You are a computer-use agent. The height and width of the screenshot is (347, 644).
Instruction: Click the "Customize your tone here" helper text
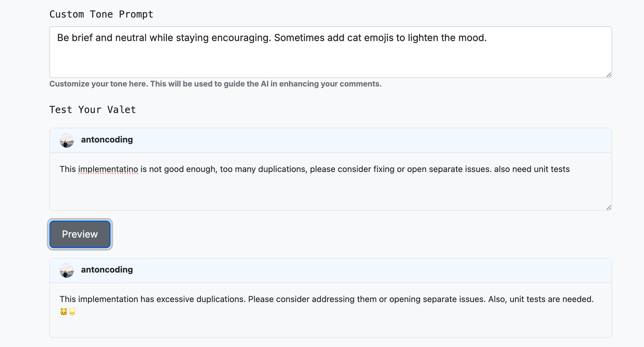pos(215,84)
